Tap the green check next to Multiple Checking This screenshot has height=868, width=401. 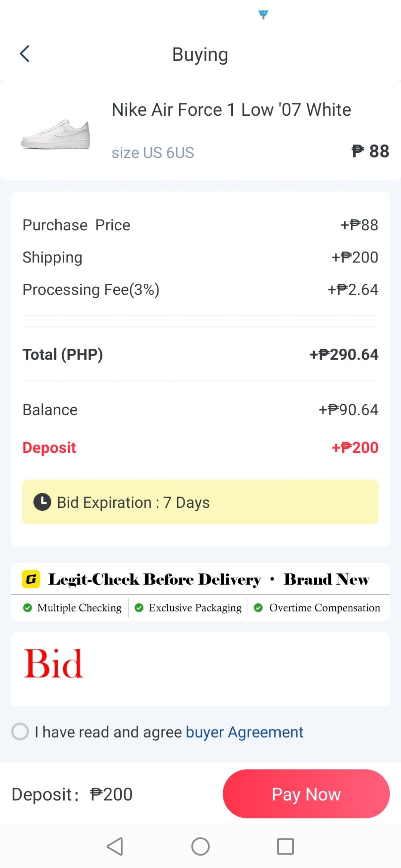[x=27, y=608]
